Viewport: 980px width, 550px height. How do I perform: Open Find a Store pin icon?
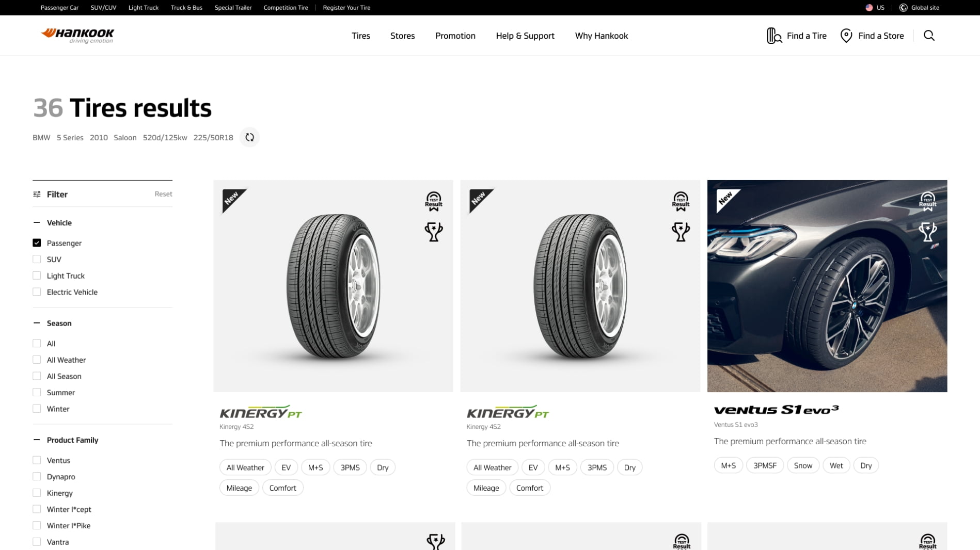(846, 36)
